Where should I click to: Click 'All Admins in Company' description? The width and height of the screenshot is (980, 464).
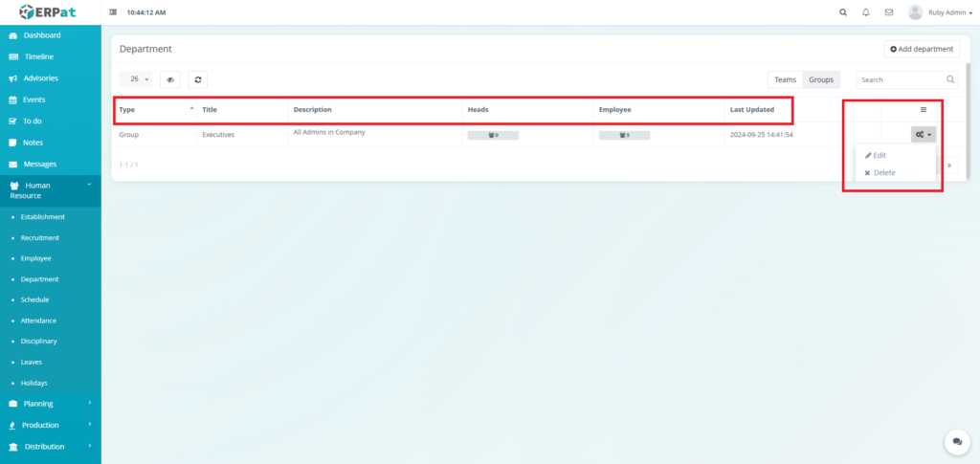[329, 132]
